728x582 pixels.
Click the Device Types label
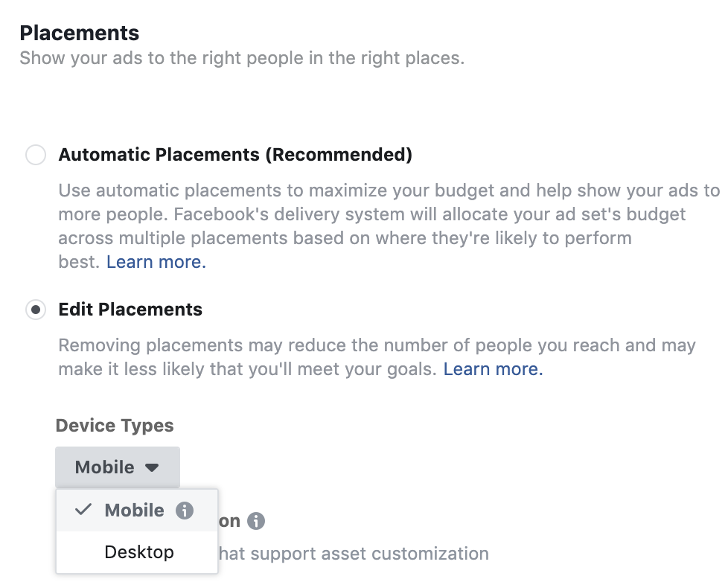(x=115, y=426)
